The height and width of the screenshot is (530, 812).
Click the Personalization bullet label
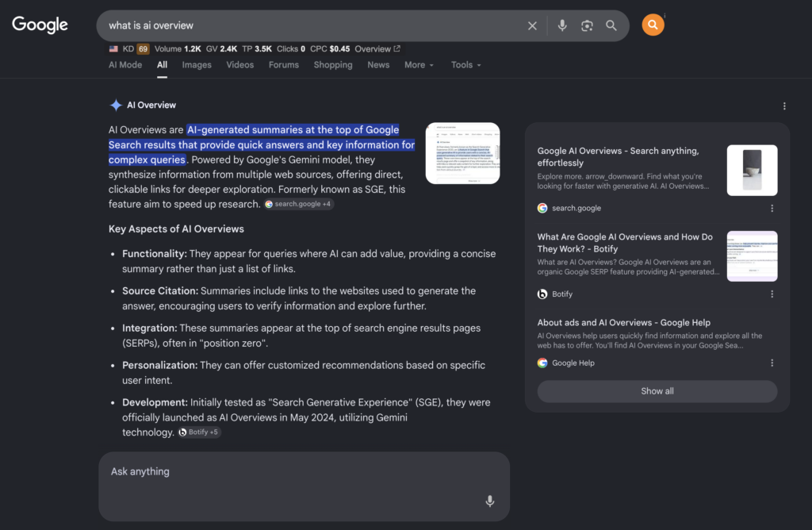[x=160, y=365]
